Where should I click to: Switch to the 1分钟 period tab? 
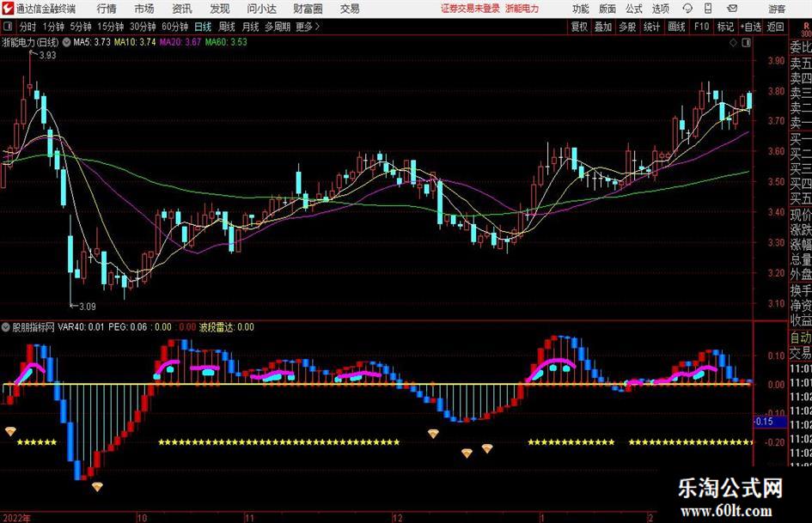click(x=53, y=27)
